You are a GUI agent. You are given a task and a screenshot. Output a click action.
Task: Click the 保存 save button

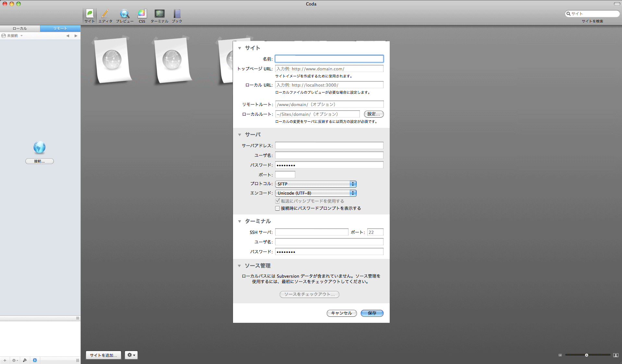(x=372, y=313)
